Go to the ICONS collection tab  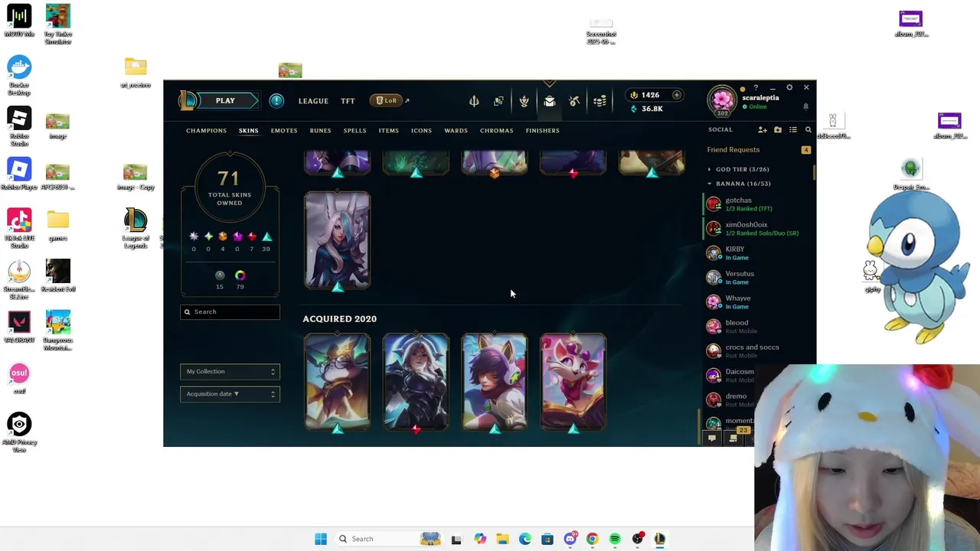click(421, 130)
